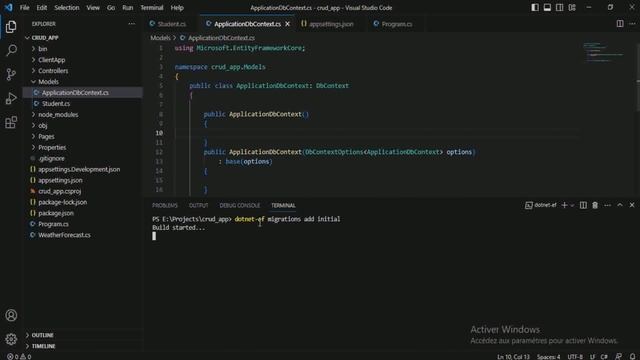Open Customize Layout icon in title bar

(572, 7)
